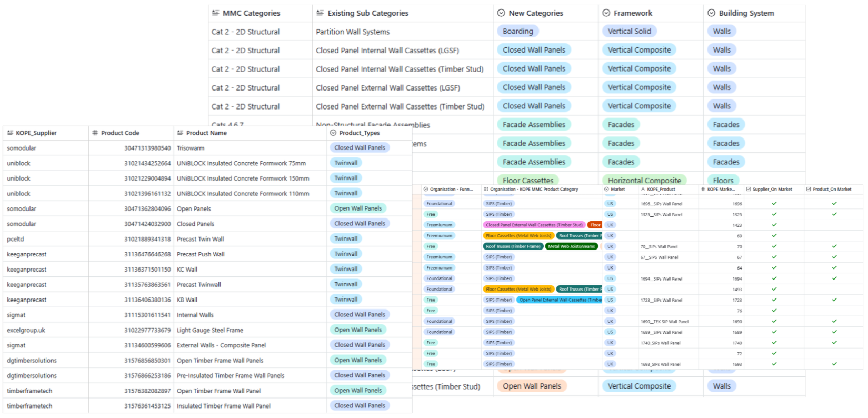Click the text icon beside KOPE_Product header
This screenshot has height=418, width=868.
coord(643,190)
